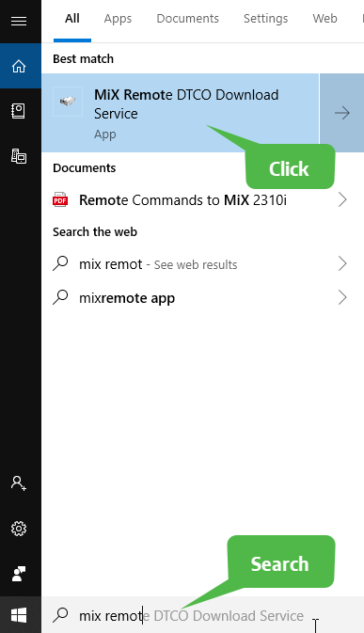Open the Windows Start button
Image resolution: width=364 pixels, height=633 pixels.
pyautogui.click(x=19, y=615)
